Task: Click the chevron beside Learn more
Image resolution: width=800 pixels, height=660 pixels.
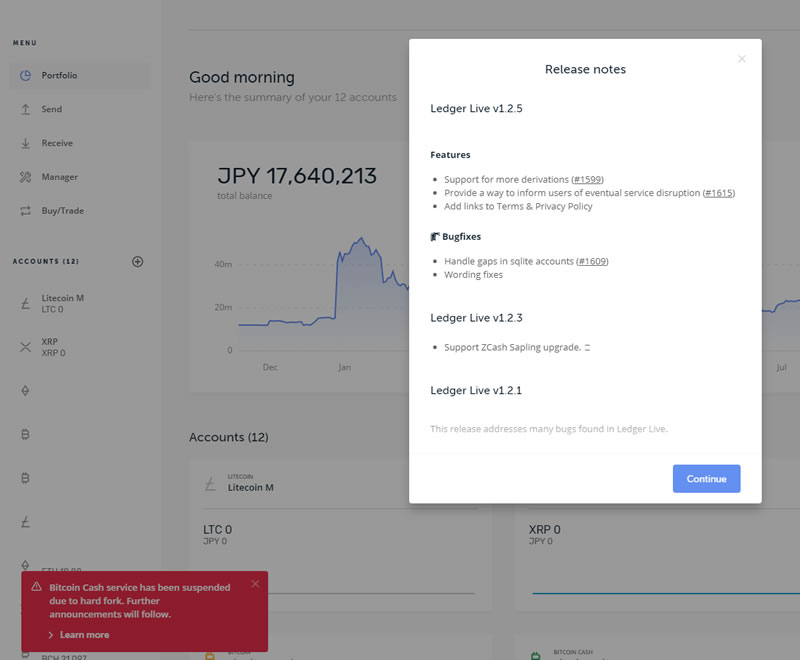Action: point(51,635)
